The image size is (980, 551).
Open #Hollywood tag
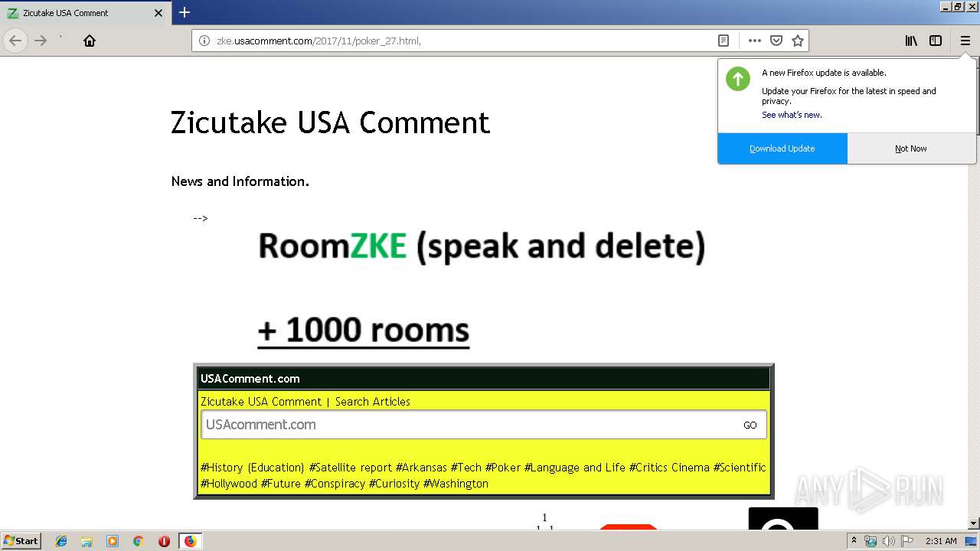[x=229, y=484]
